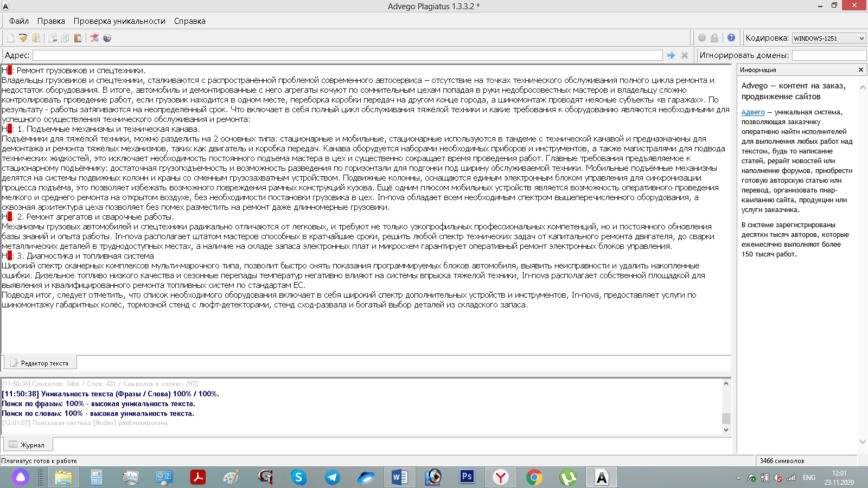Click the 'Поисковая система [Яndex] разблокирована' log line

[85, 423]
